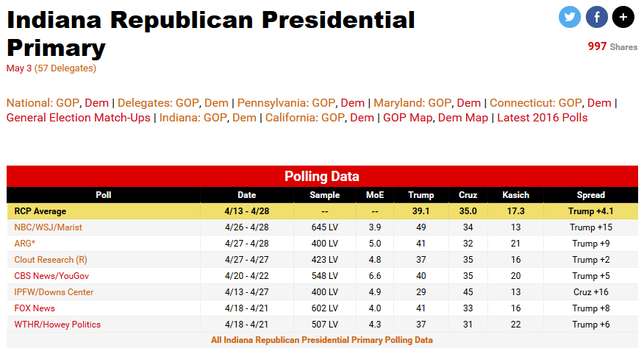
Task: Go to Latest 2016 Polls
Action: [543, 118]
